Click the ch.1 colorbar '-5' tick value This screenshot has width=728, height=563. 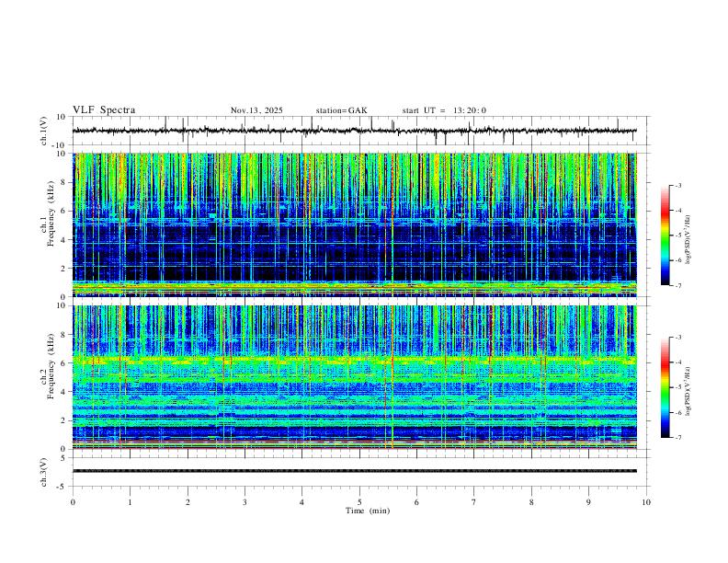(x=678, y=236)
